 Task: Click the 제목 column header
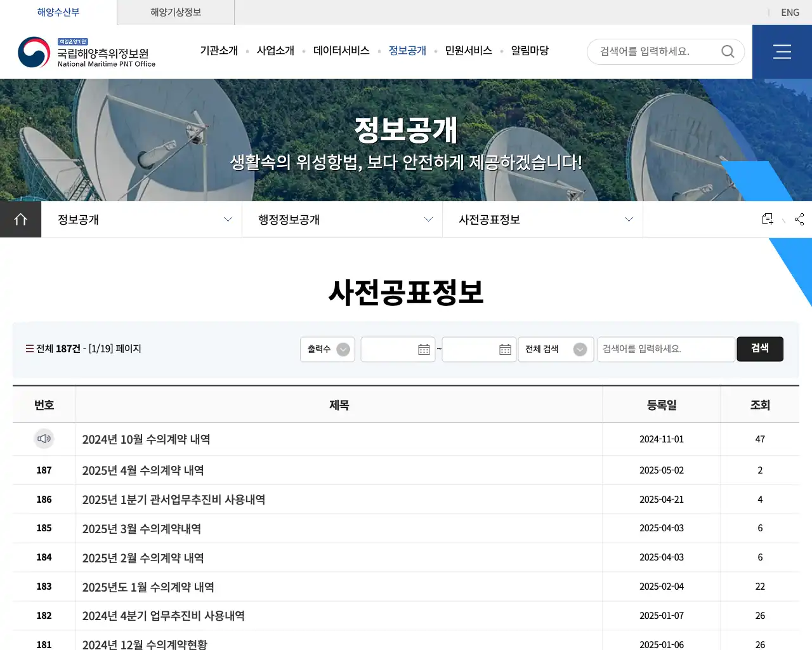pyautogui.click(x=339, y=405)
